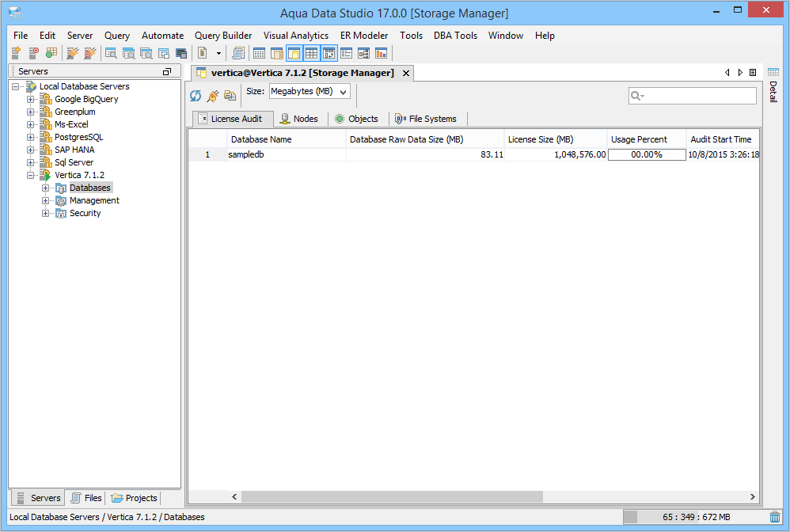Image resolution: width=790 pixels, height=532 pixels.
Task: Expand the Ms-Excel server node
Action: [31, 124]
